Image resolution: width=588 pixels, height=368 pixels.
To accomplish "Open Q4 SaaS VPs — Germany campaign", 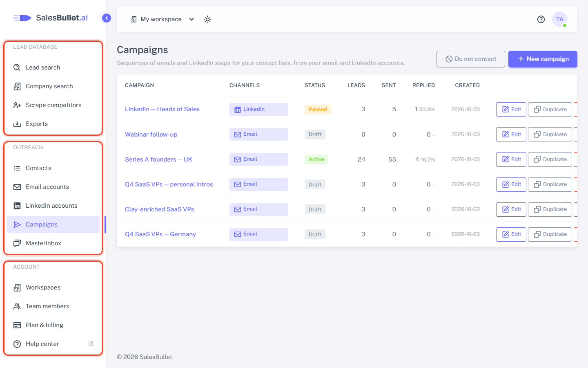I will point(160,234).
